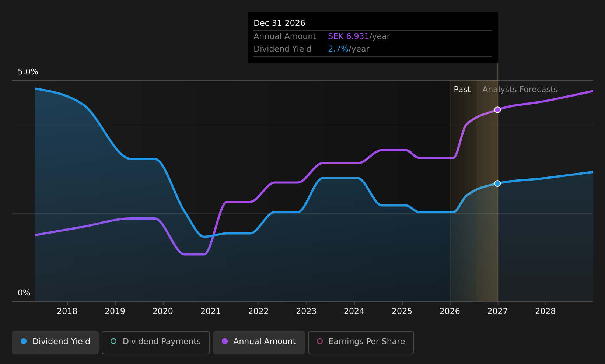Click the Analysts Forecasts label
The height and width of the screenshot is (364, 605).
[x=520, y=90]
